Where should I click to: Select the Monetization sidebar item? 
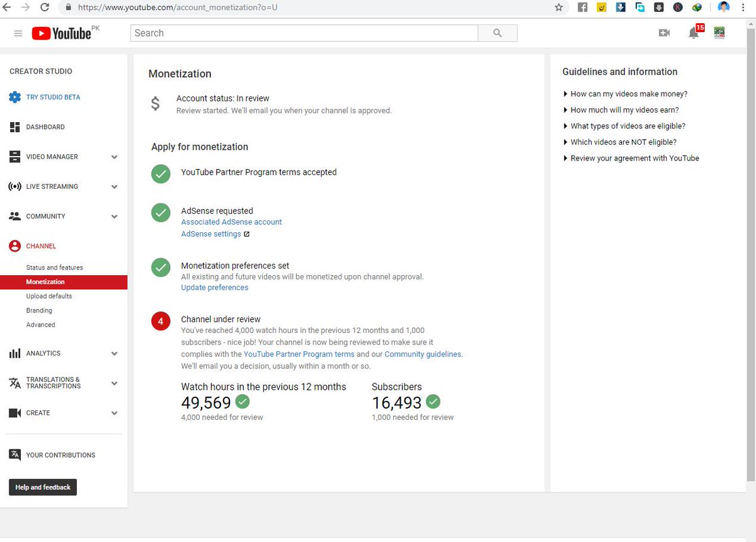tap(64, 282)
